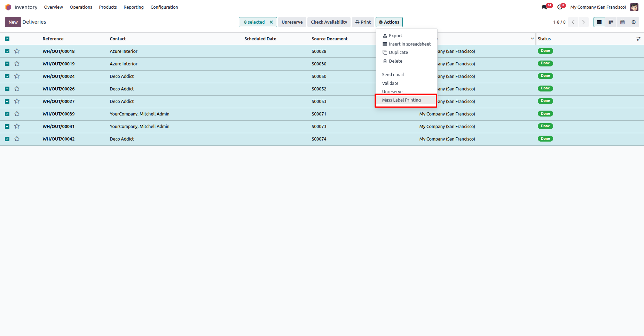Switch to kanban view

click(611, 22)
